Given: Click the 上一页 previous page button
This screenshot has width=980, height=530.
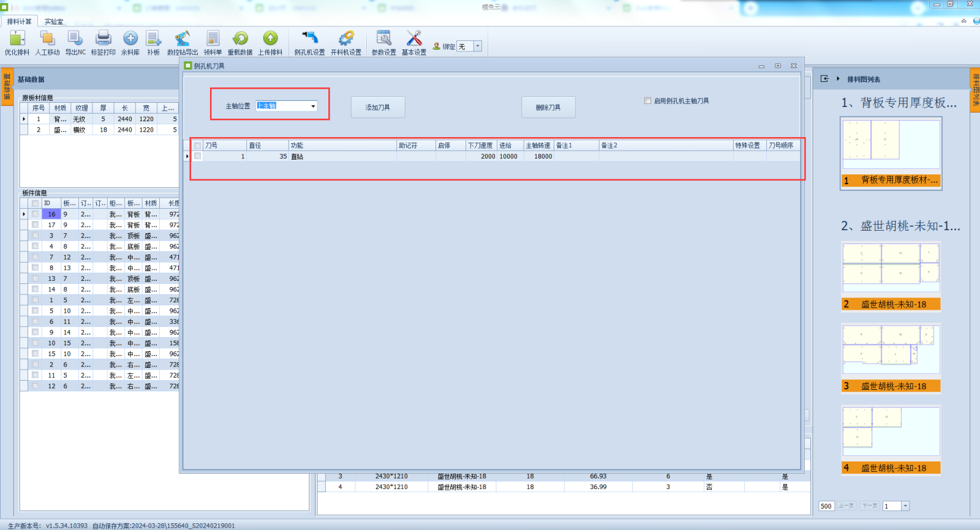Looking at the screenshot, I should coord(846,506).
